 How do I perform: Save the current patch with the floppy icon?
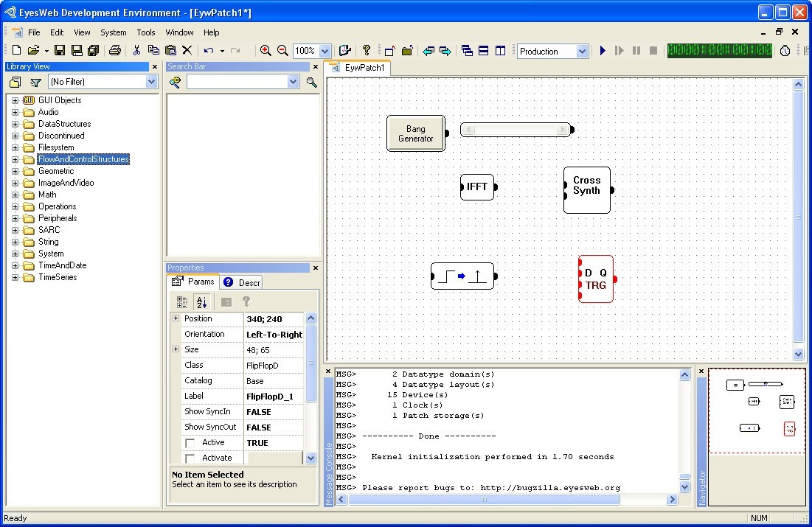click(60, 50)
